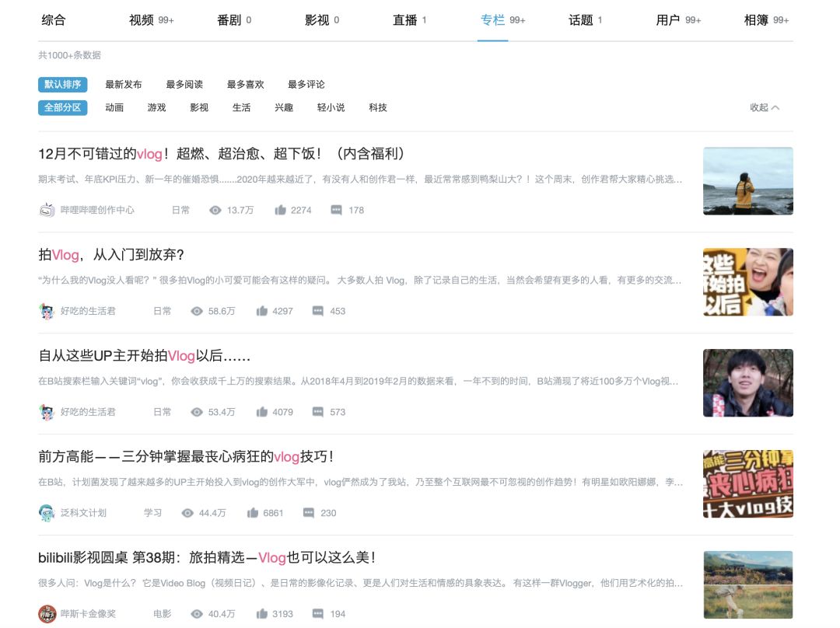Open article 前方高能三分钟掌握vlog技巧

point(187,457)
